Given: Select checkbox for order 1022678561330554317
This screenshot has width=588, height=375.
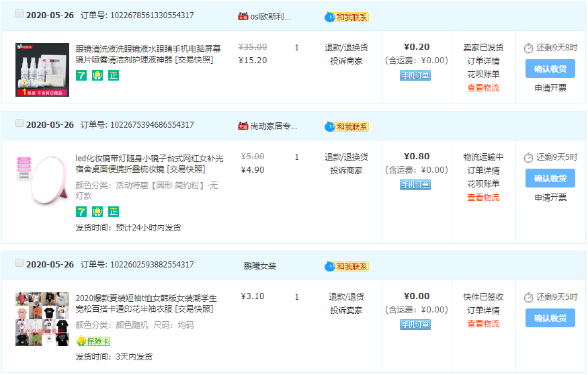Looking at the screenshot, I should click(19, 14).
